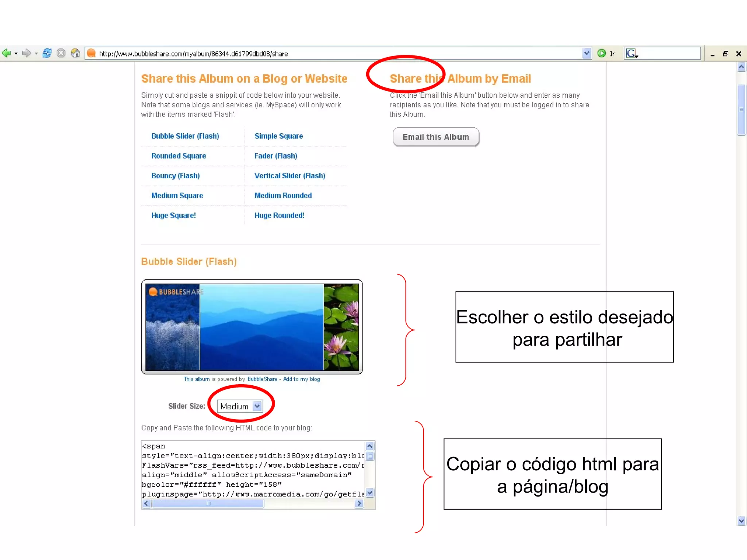This screenshot has height=560, width=747.
Task: Click the Google search engine icon
Action: (632, 54)
